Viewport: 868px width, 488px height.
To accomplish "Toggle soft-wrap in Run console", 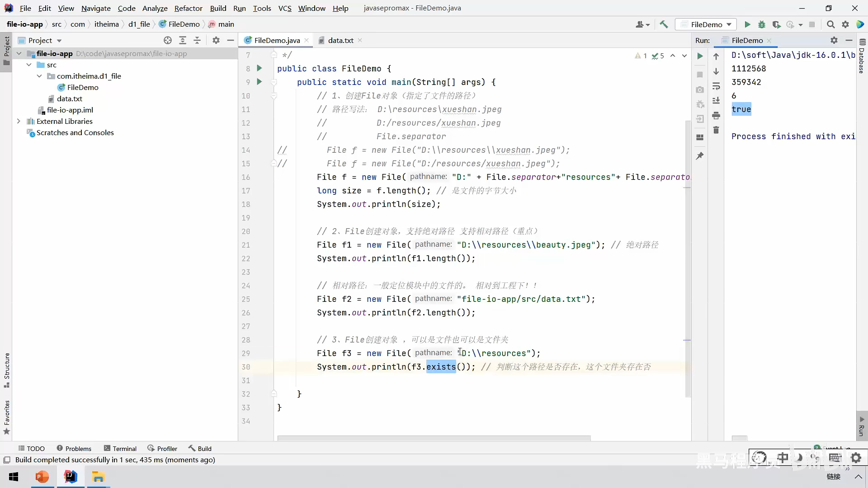I will pos(716,86).
